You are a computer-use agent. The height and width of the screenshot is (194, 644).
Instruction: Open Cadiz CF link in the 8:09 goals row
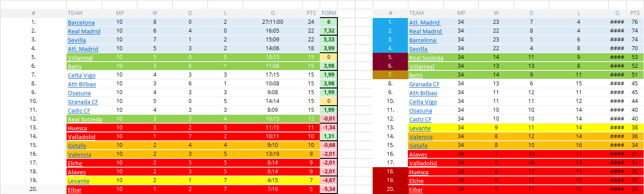click(x=79, y=110)
